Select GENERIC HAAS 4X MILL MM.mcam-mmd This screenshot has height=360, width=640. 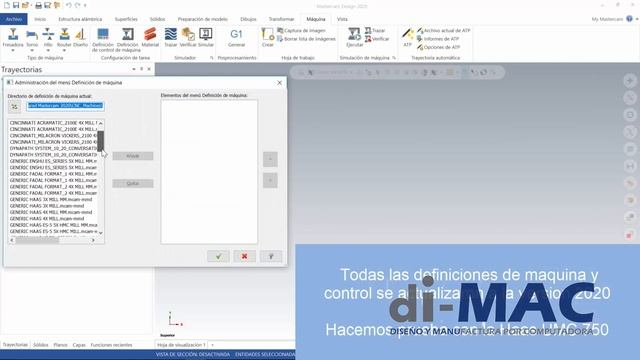pyautogui.click(x=51, y=212)
